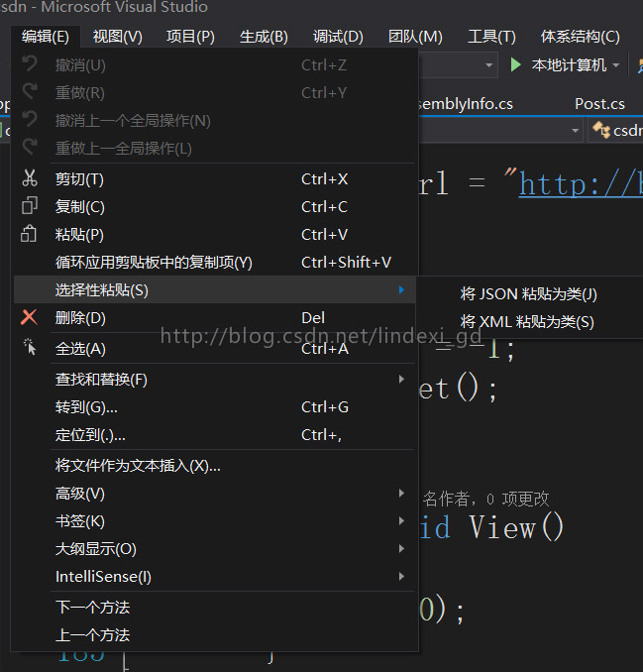
Task: Select 将文件作为文本插入(X)...
Action: click(x=215, y=466)
